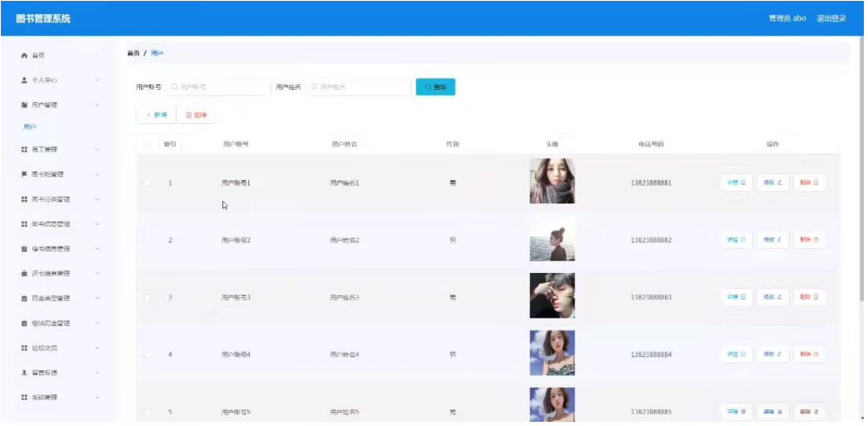Viewport: 868px width, 426px height.
Task: Click the 删除 button above the table
Action: click(x=196, y=115)
